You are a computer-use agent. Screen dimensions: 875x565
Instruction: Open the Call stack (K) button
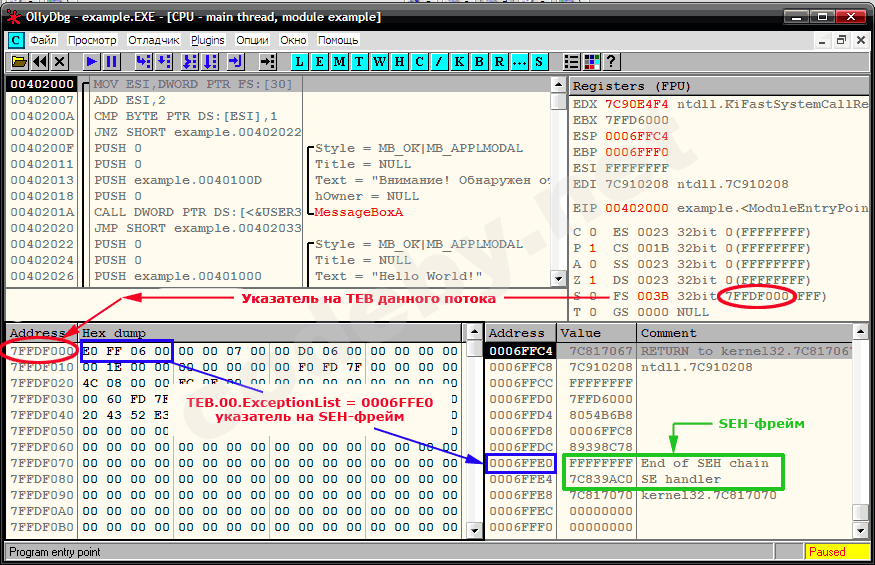click(x=459, y=62)
